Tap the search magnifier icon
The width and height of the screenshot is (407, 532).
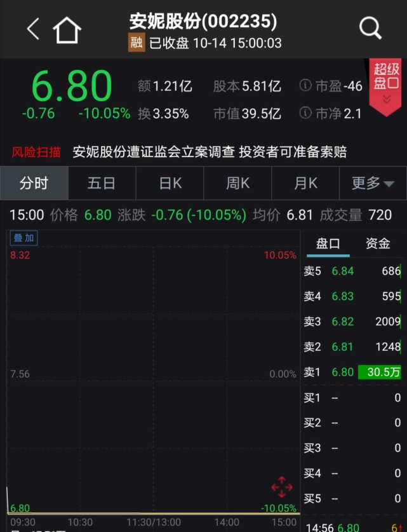370,28
